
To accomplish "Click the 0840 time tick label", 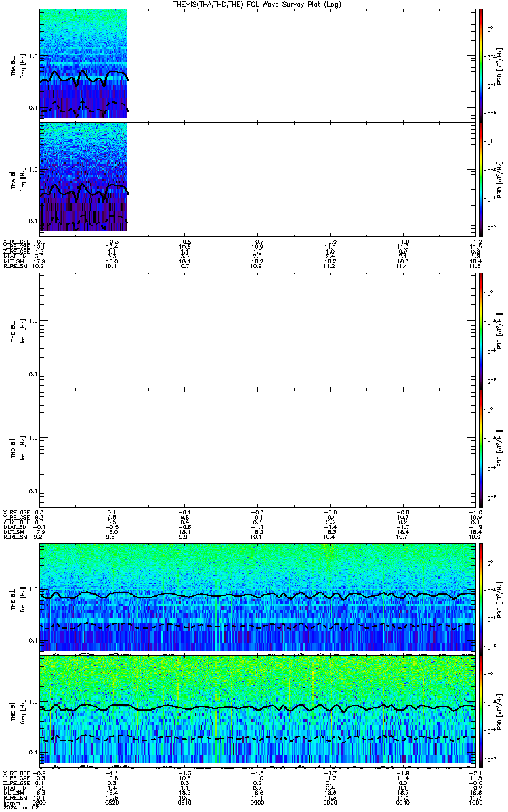I will click(184, 803).
